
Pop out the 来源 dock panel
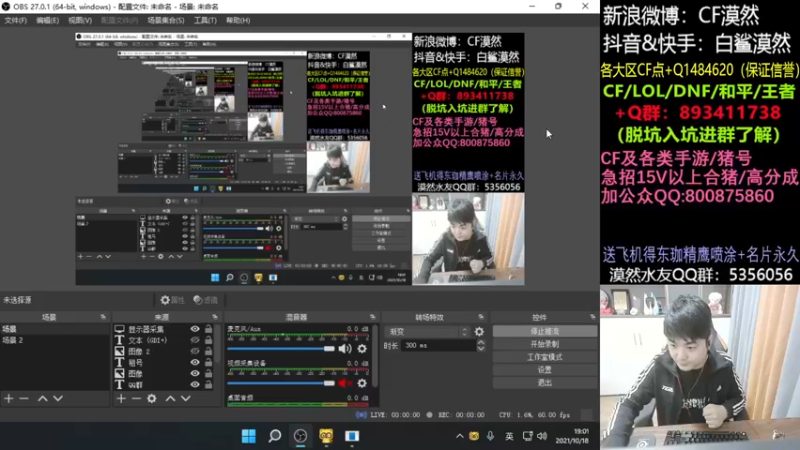215,317
